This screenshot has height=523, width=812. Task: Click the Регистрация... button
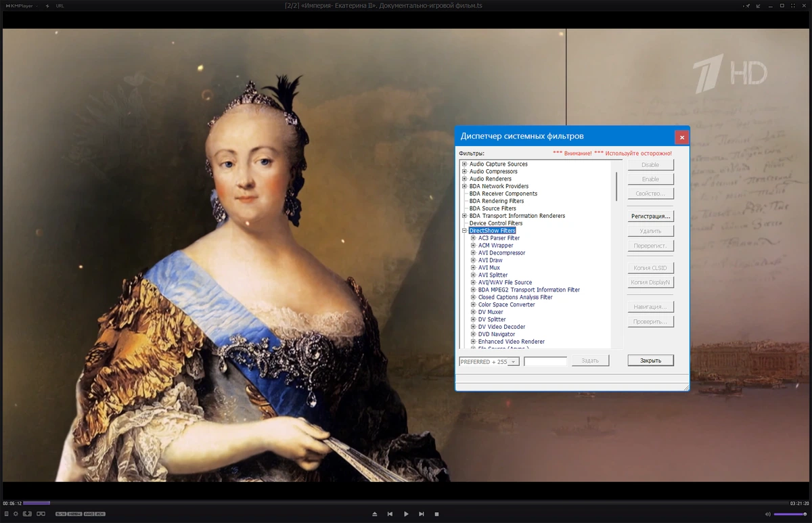pos(650,217)
